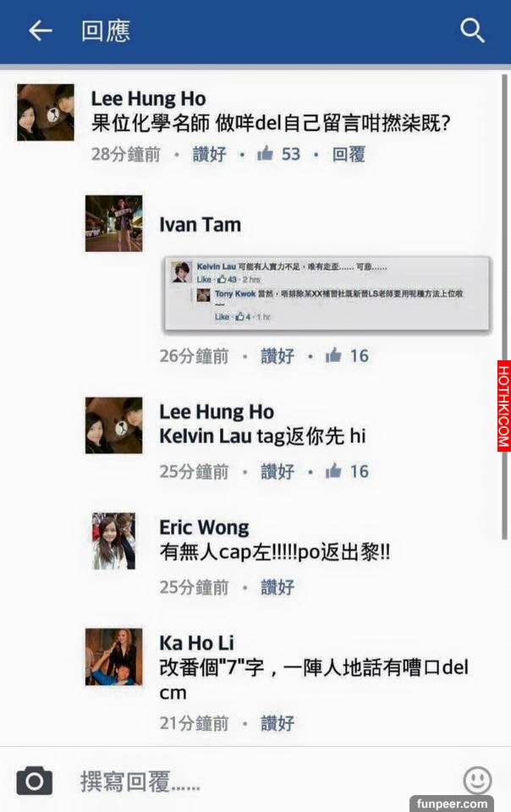Open Ka Ho Li's profile name
This screenshot has height=812, width=511.
[x=196, y=643]
